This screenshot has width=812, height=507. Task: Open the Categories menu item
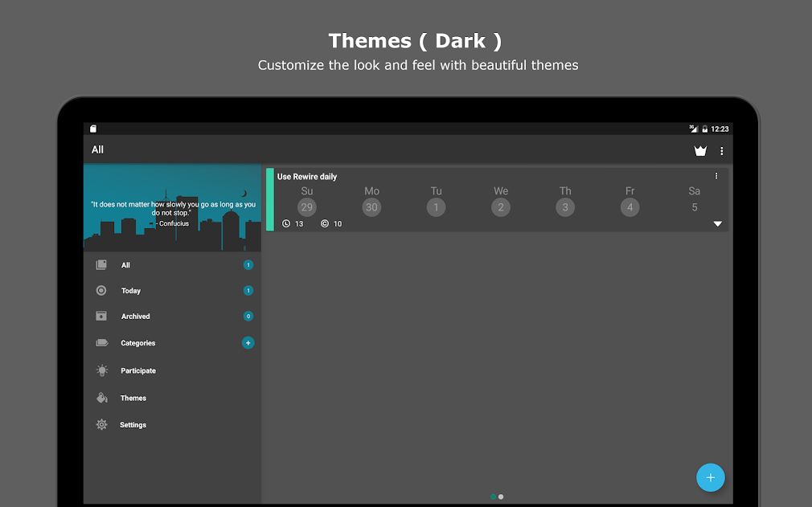point(172,342)
